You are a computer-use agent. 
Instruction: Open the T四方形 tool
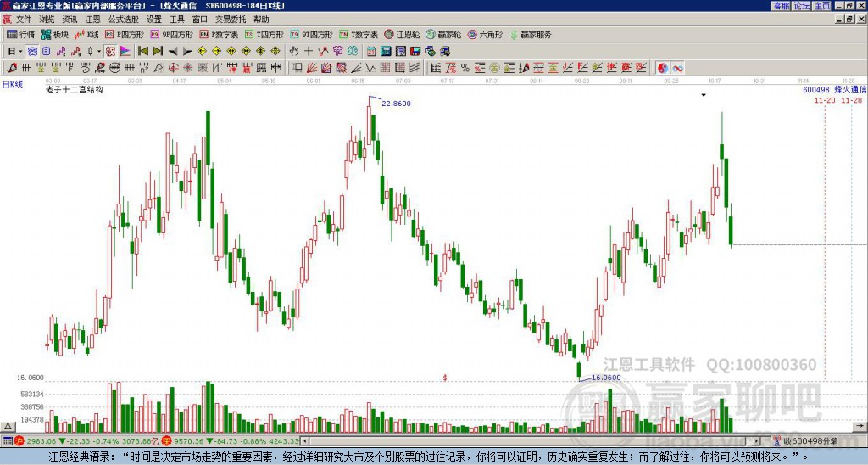point(264,35)
